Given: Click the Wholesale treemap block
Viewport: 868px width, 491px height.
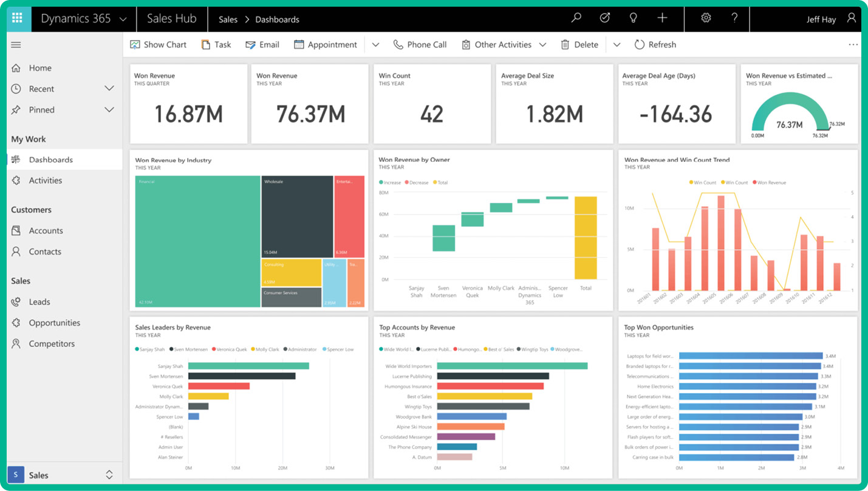Looking at the screenshot, I should click(x=297, y=216).
